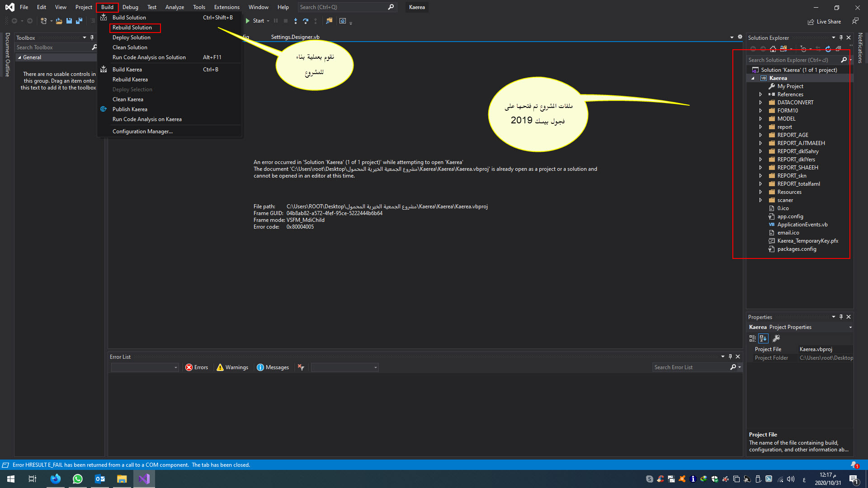
Task: Click the Find in Files toolbar icon
Action: [x=329, y=21]
